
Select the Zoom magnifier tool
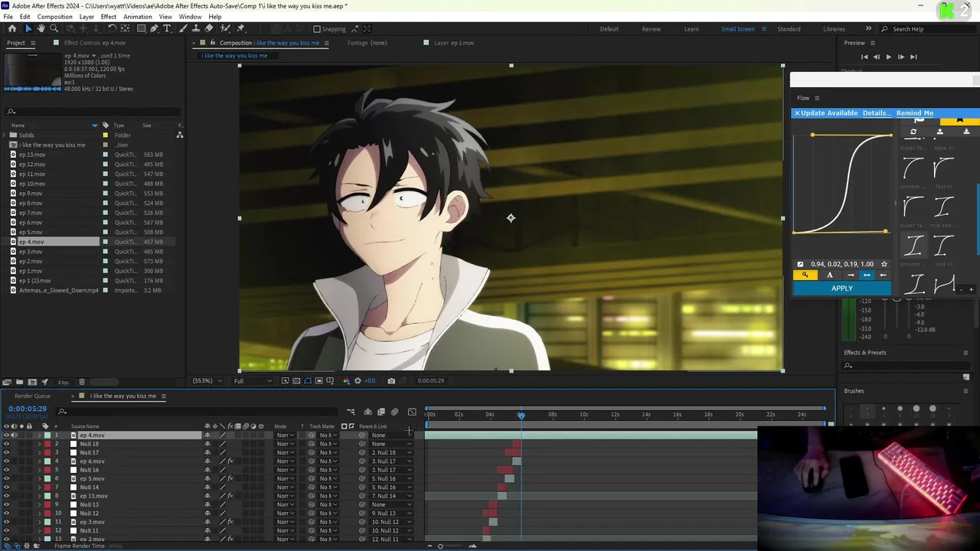click(x=54, y=28)
